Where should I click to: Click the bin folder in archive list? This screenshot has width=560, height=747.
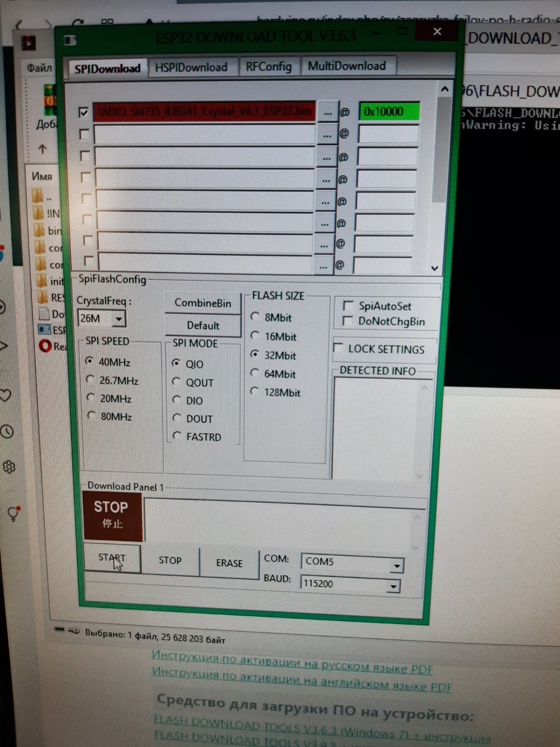pyautogui.click(x=47, y=230)
